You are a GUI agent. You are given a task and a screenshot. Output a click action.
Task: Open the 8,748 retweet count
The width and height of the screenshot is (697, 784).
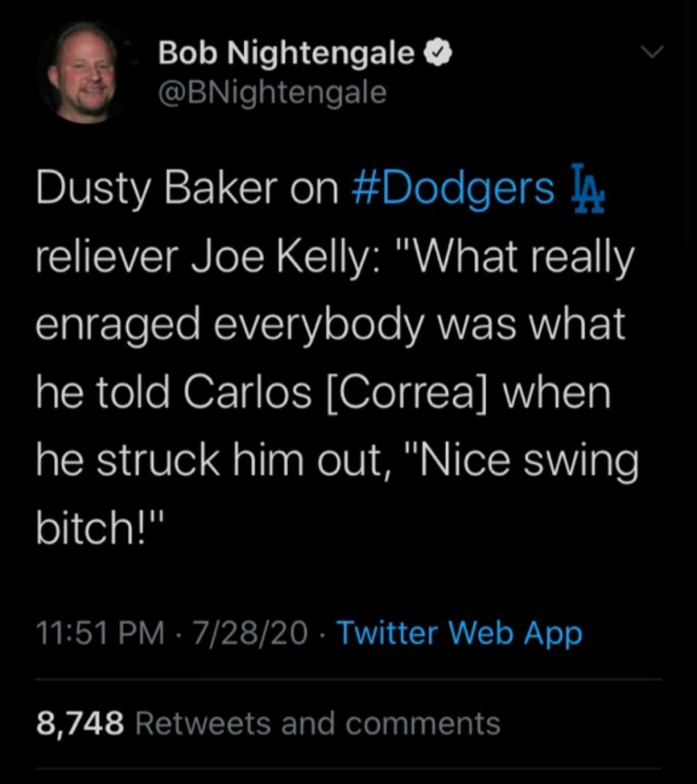click(x=80, y=723)
